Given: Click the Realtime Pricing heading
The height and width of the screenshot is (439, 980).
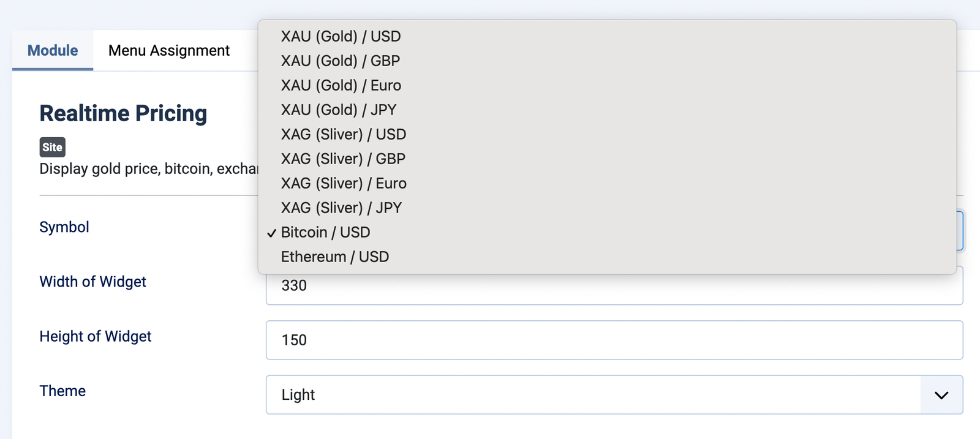Looking at the screenshot, I should (123, 113).
